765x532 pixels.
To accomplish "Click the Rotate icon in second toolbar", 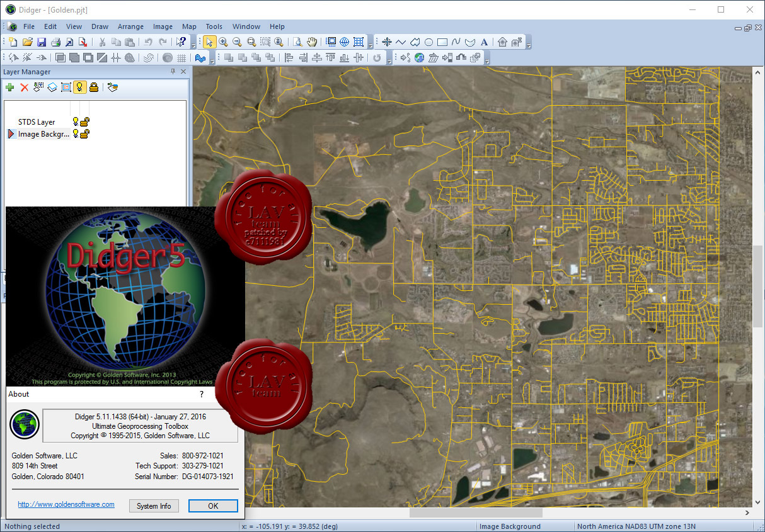I will click(377, 57).
